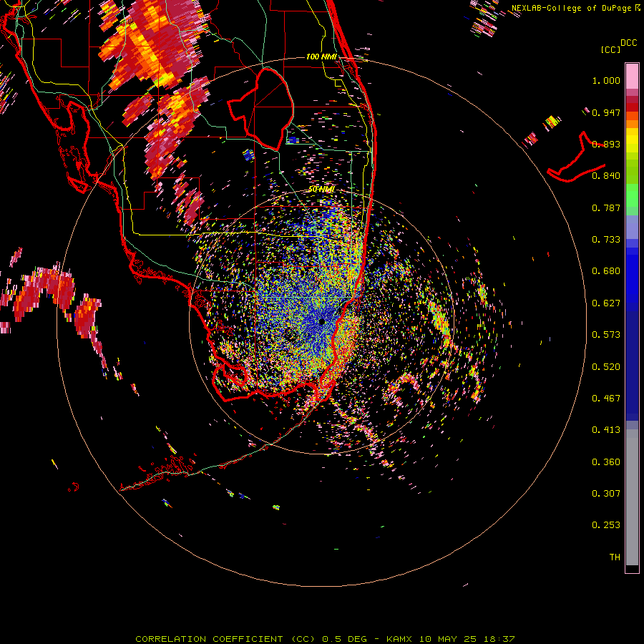Click the 0.680 scale value
This screenshot has height=644, width=644.
point(606,271)
